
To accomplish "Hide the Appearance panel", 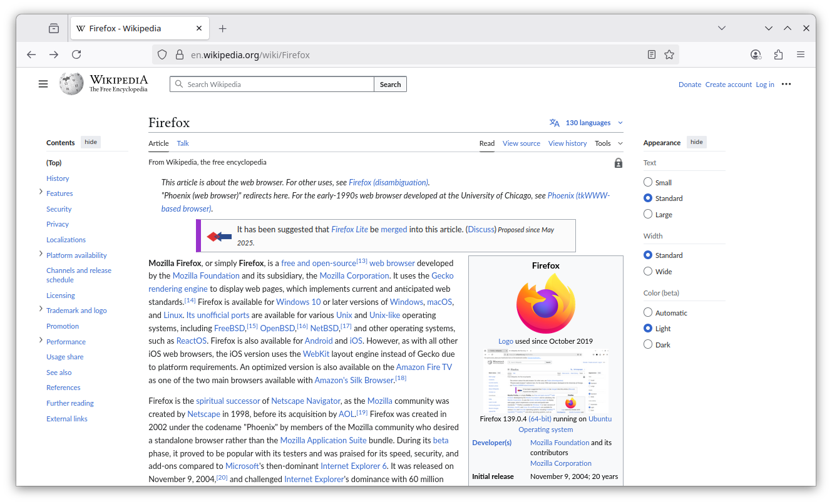I will (x=697, y=142).
